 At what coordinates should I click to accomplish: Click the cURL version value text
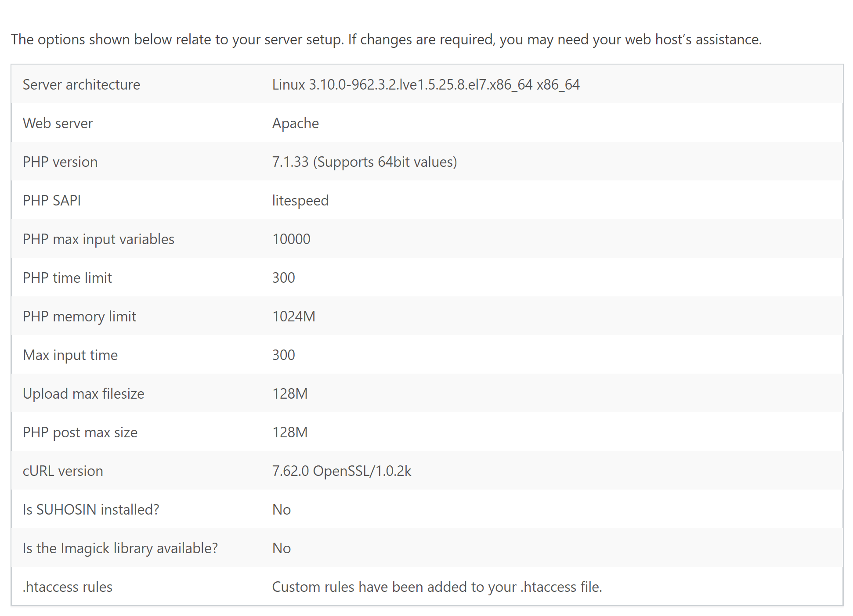[x=341, y=471]
